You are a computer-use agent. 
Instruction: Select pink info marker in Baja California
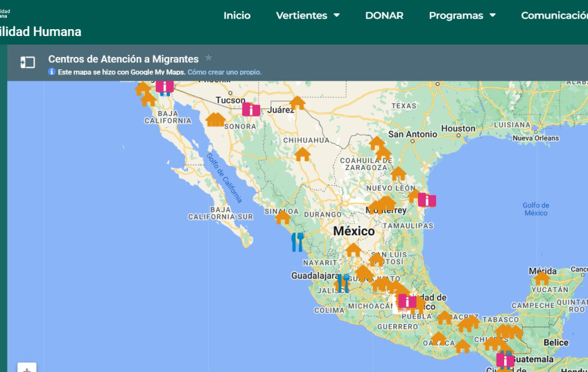pyautogui.click(x=164, y=87)
